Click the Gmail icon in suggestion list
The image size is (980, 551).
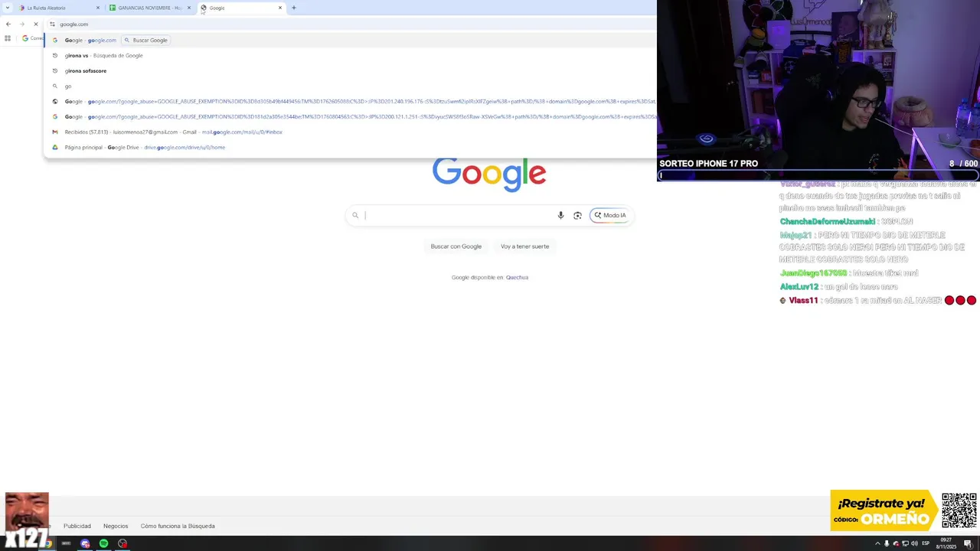tap(54, 132)
